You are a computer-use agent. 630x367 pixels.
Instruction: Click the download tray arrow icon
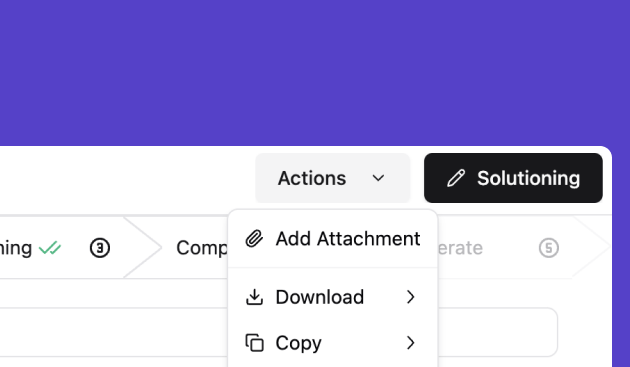[254, 297]
